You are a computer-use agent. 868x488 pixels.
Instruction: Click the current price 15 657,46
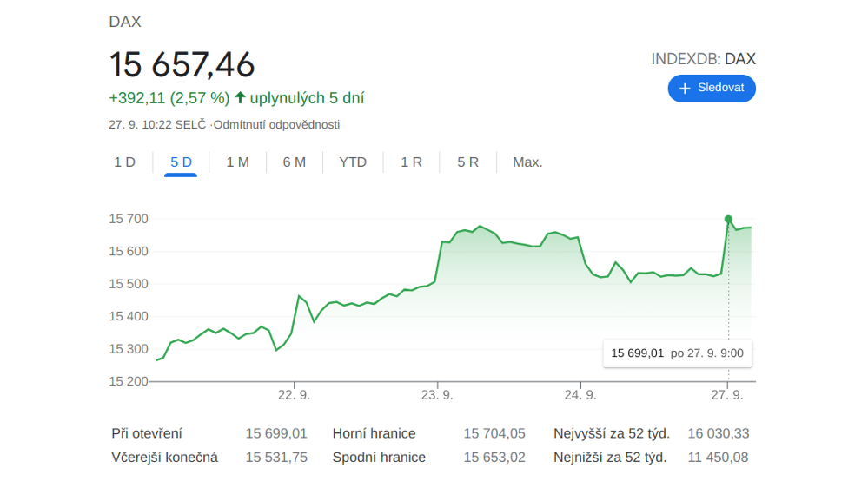point(182,65)
